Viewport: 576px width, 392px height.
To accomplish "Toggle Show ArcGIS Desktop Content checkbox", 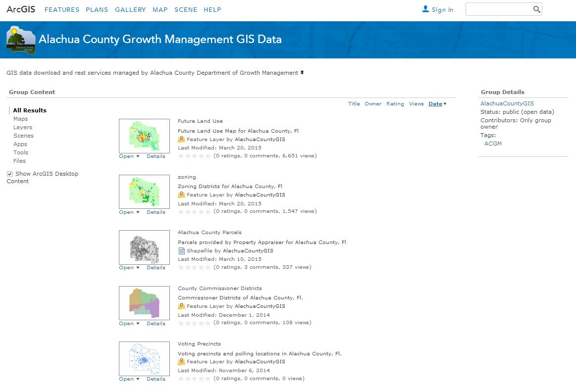I will [10, 174].
